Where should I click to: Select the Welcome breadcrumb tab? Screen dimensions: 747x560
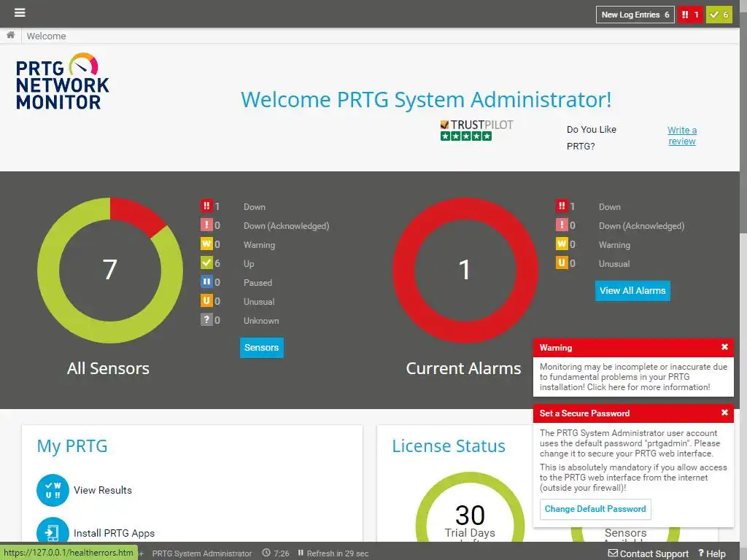click(x=46, y=36)
